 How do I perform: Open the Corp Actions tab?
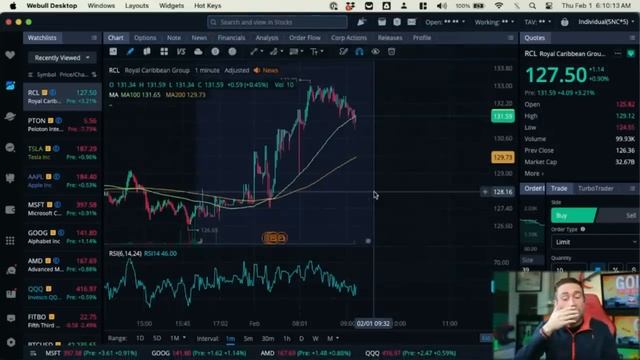click(349, 38)
